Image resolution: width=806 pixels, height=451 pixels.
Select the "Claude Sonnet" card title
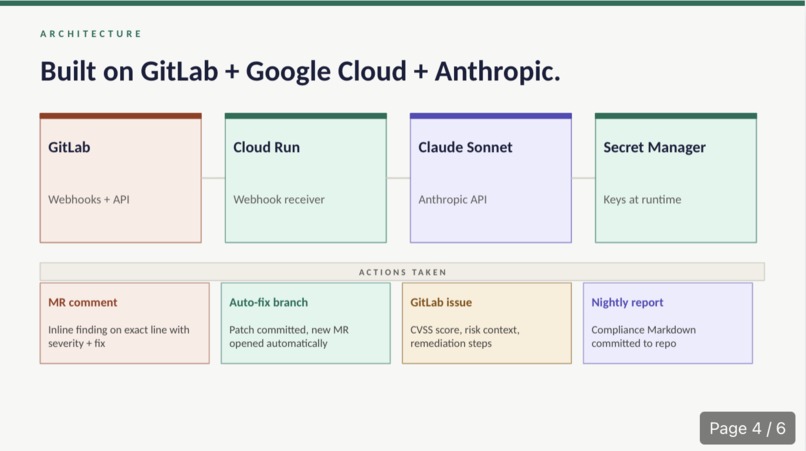tap(465, 147)
